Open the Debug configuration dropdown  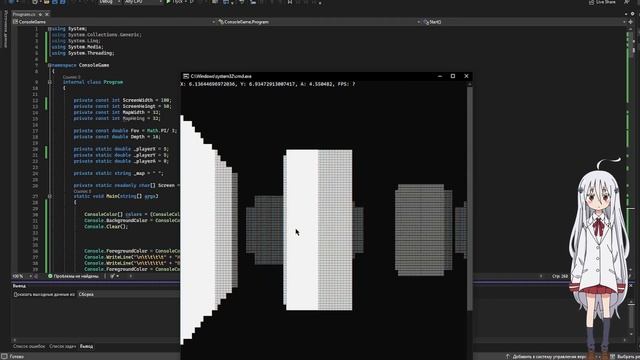coord(109,2)
